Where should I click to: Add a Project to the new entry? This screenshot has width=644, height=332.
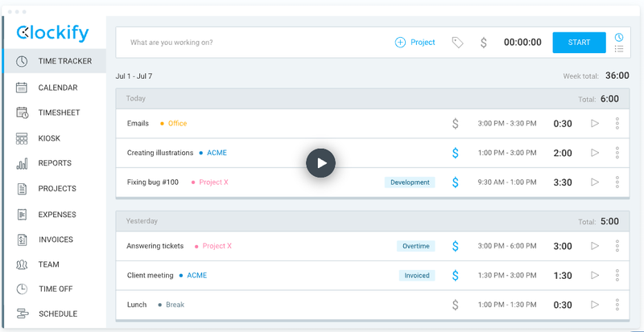point(415,43)
